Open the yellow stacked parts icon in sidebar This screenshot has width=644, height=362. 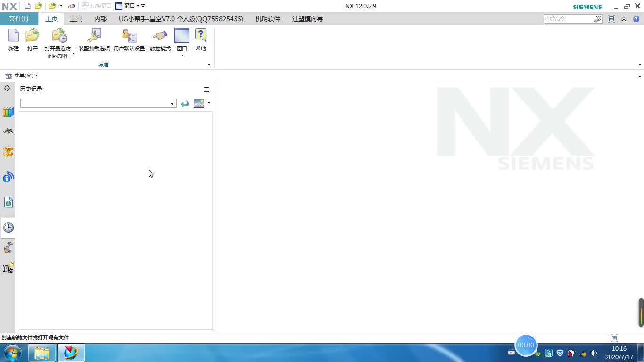(8, 151)
